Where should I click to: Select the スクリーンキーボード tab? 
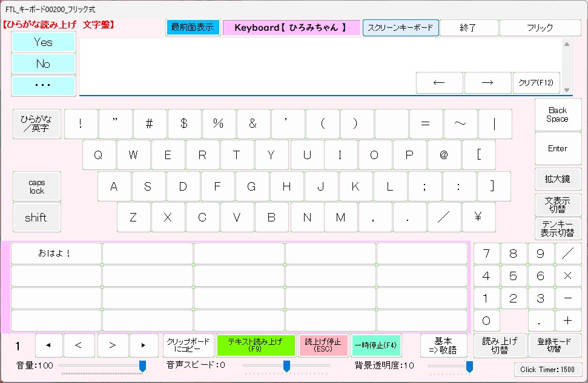click(x=400, y=28)
